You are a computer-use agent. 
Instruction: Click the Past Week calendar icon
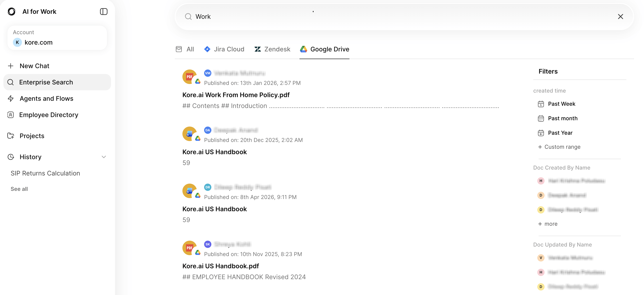540,104
